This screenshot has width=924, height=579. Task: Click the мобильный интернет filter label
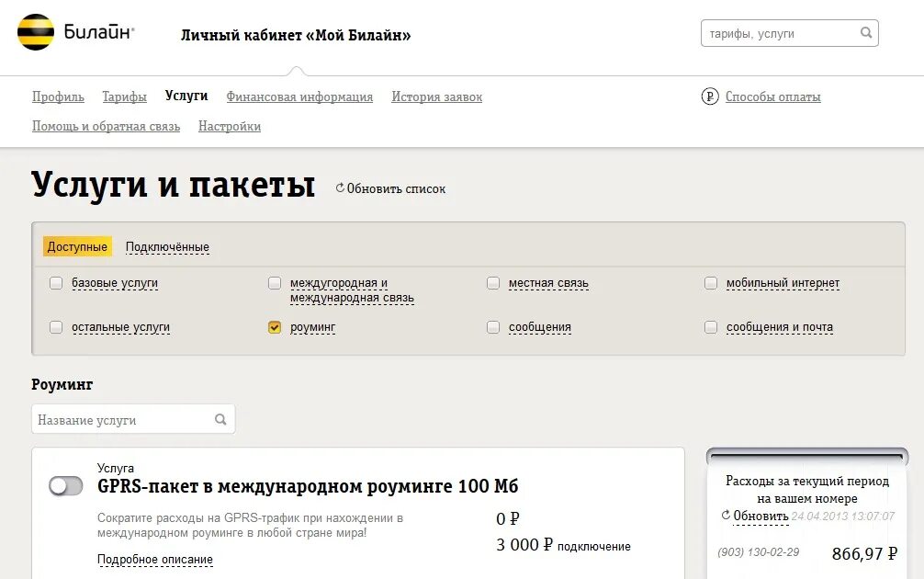[x=783, y=283]
